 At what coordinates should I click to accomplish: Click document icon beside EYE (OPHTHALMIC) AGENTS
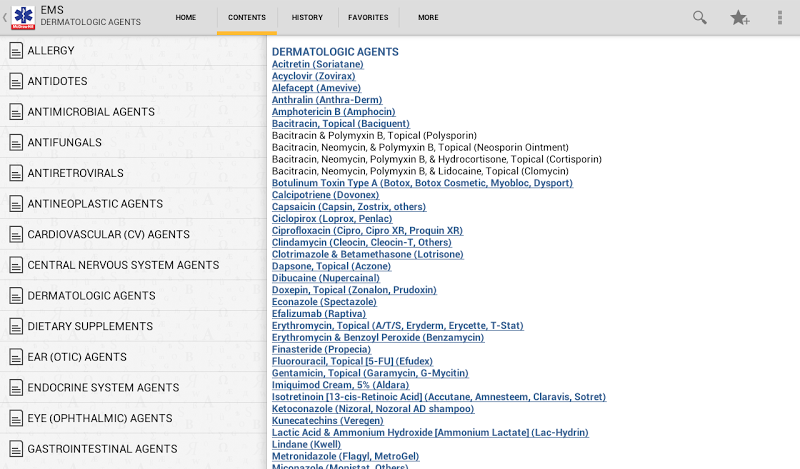coord(16,418)
